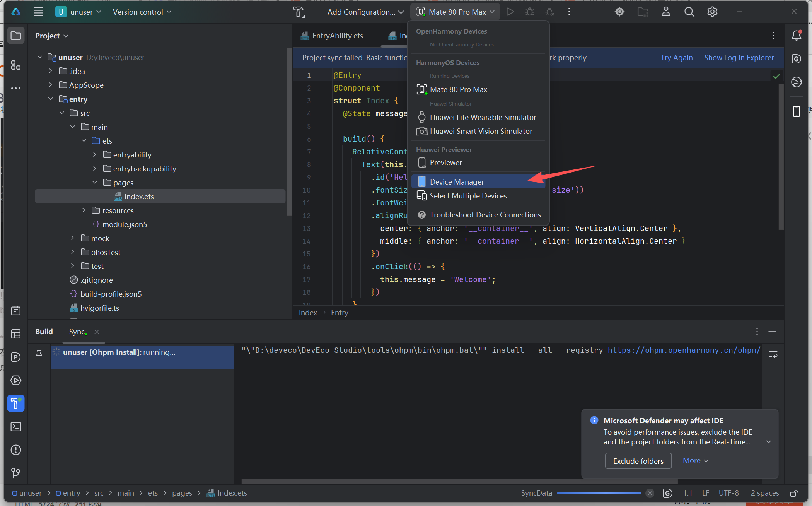Toggle the read-only lock icon in status bar

[793, 493]
